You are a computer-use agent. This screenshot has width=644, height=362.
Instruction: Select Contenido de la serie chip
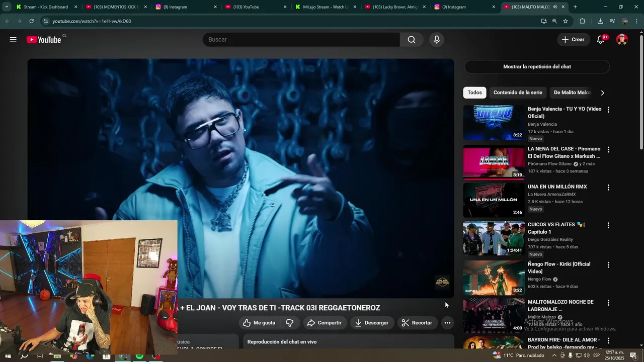pos(518,93)
